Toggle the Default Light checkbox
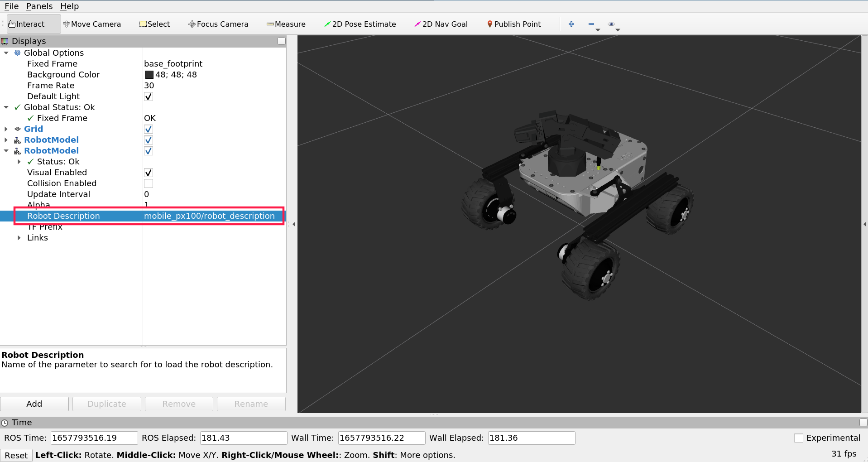 [148, 96]
